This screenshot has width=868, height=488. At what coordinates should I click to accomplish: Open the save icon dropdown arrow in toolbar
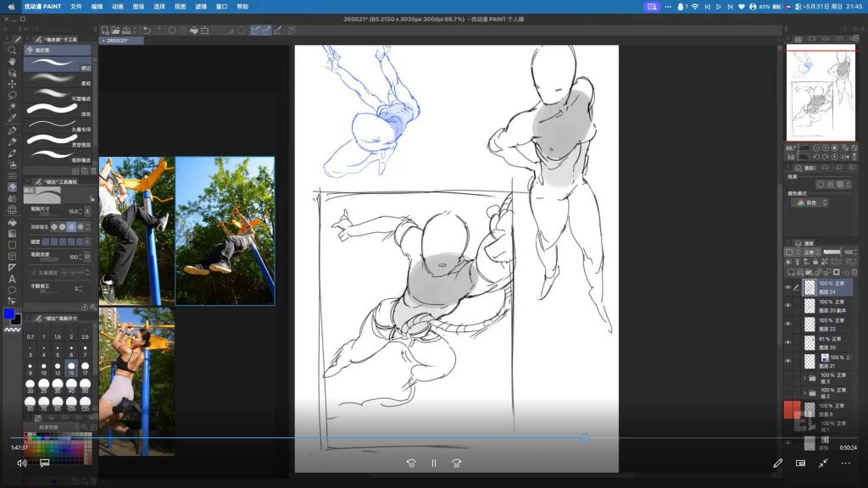pos(135,30)
